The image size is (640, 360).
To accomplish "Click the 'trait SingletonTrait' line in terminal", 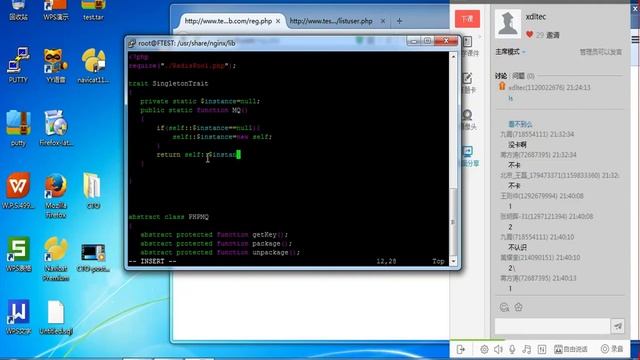I will 168,83.
